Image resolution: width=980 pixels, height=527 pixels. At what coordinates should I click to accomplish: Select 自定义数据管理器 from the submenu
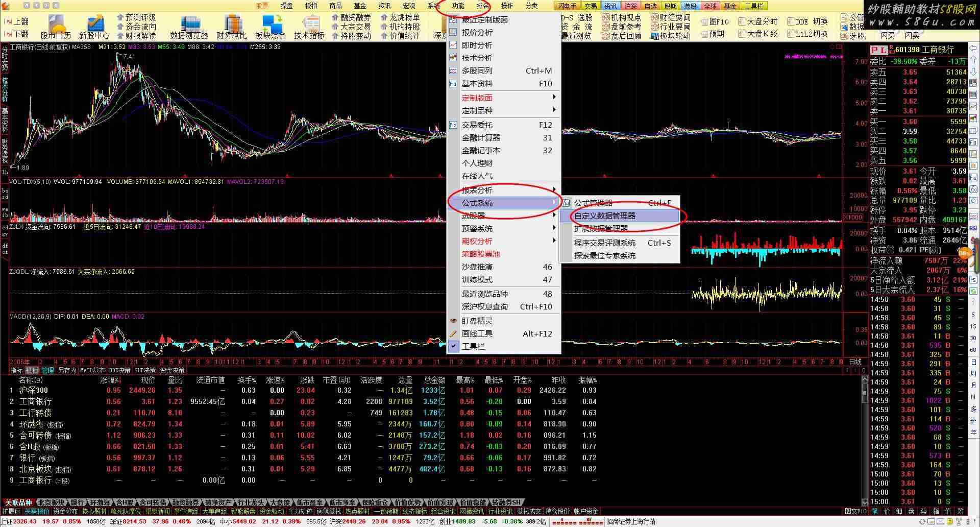[605, 215]
